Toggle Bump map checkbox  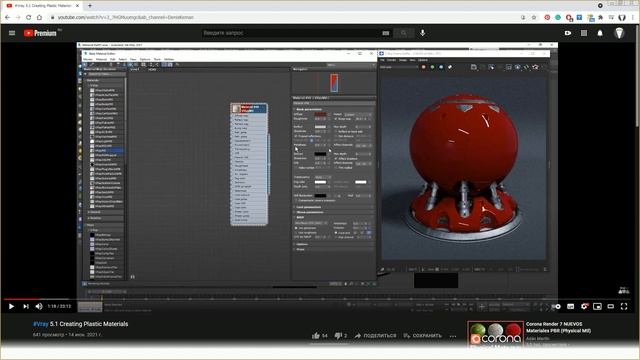coord(336,119)
